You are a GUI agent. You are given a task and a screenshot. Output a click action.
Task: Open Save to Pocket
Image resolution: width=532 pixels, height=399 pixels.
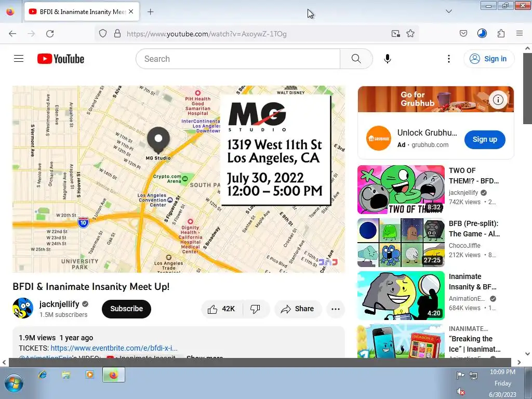click(x=463, y=34)
